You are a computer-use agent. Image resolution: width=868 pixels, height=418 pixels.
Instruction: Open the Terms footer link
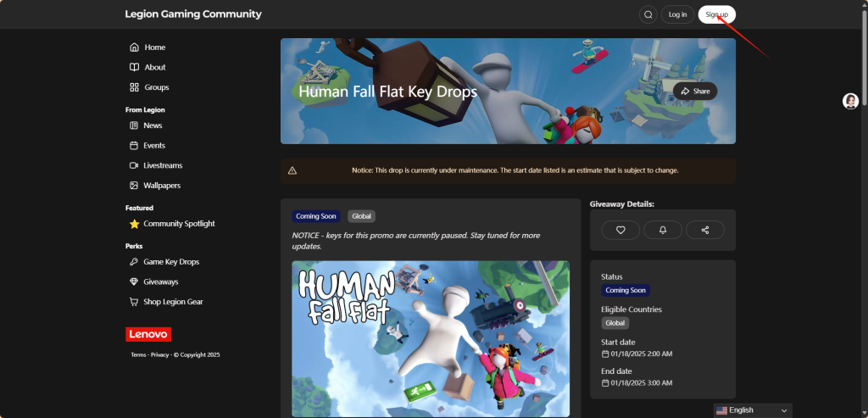138,355
